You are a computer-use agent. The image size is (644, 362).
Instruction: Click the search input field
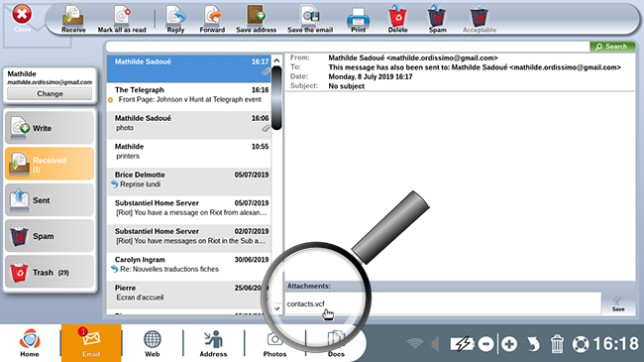348,47
